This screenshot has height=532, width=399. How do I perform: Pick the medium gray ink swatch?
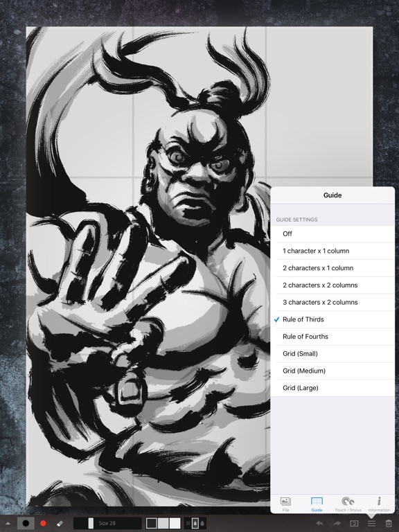[x=163, y=523]
